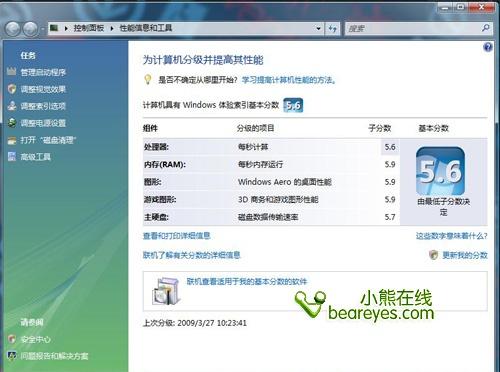Open 调整电源设置 task link
Image resolution: width=500 pixels, height=372 pixels.
pyautogui.click(x=43, y=123)
